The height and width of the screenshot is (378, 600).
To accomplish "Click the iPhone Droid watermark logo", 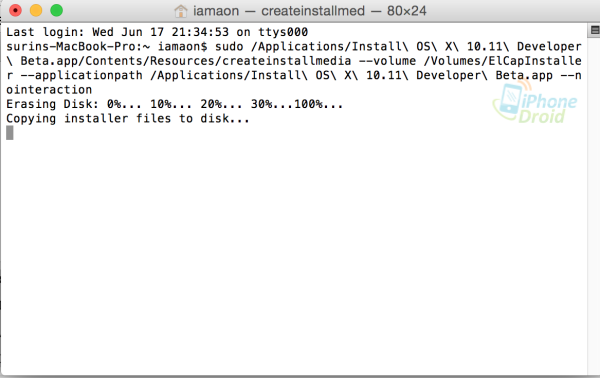I will coord(535,101).
